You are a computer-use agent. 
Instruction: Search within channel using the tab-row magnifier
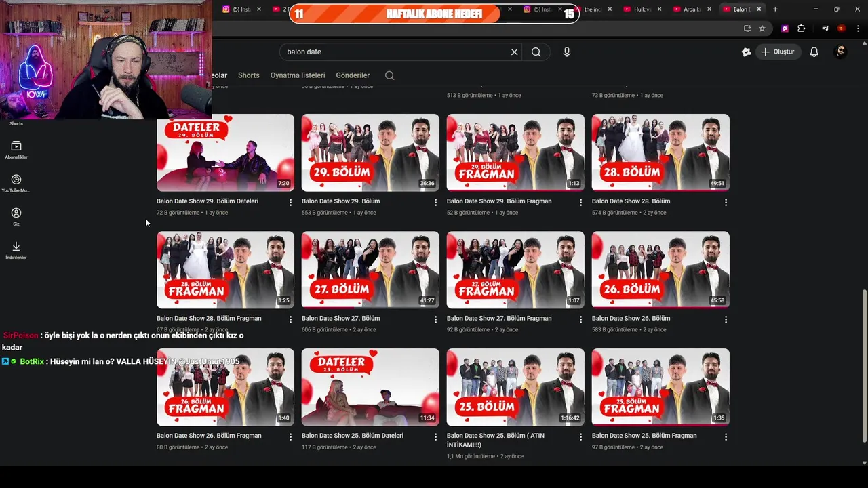pos(389,75)
